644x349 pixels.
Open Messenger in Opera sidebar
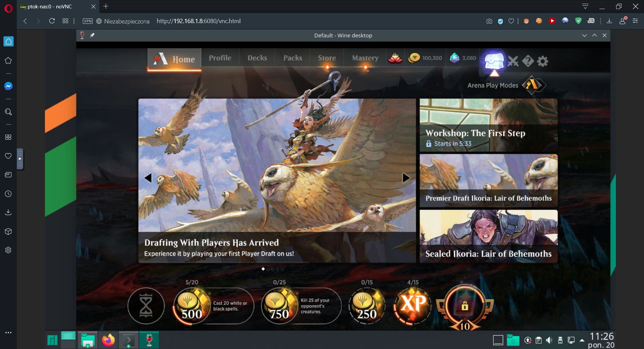(8, 86)
